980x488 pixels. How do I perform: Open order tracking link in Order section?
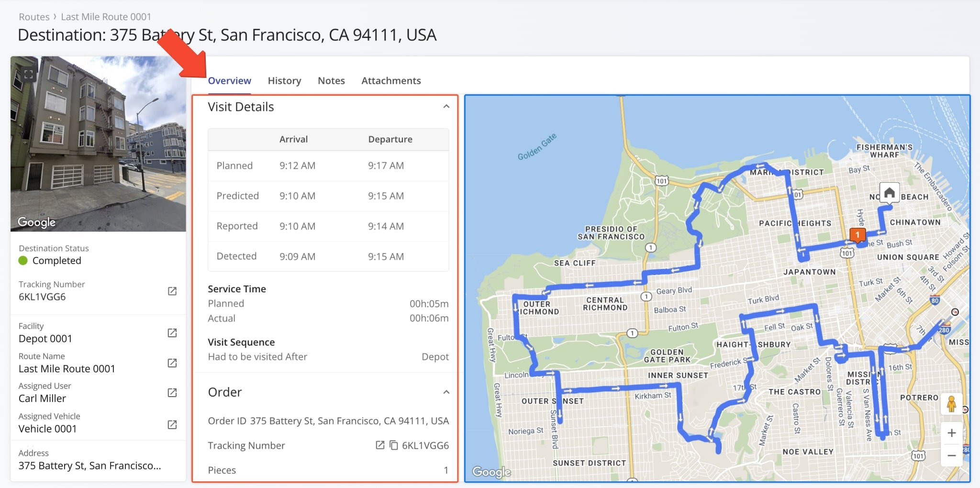[x=380, y=445]
